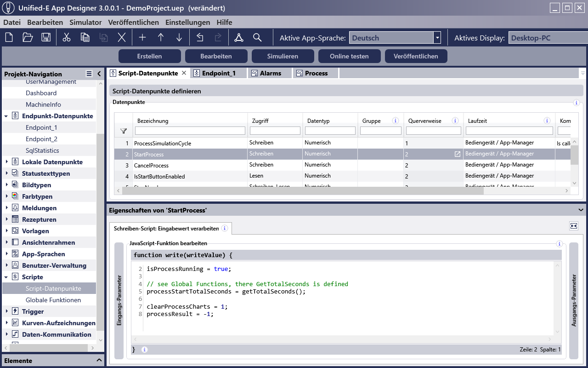Click the Save floppy disk toolbar icon
Image resolution: width=588 pixels, height=368 pixels.
pos(46,38)
